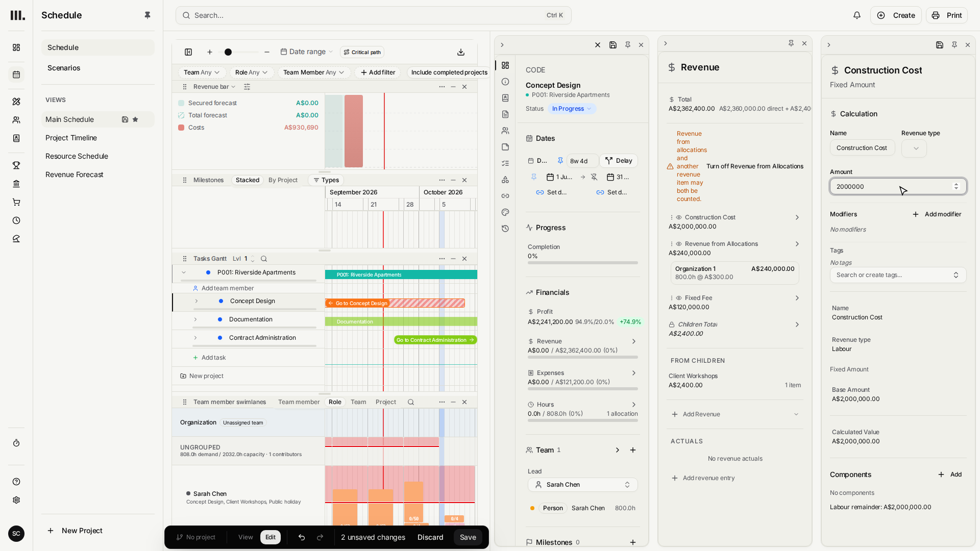Image resolution: width=980 pixels, height=551 pixels.
Task: Select the Stacked milestones tab
Action: tap(248, 180)
